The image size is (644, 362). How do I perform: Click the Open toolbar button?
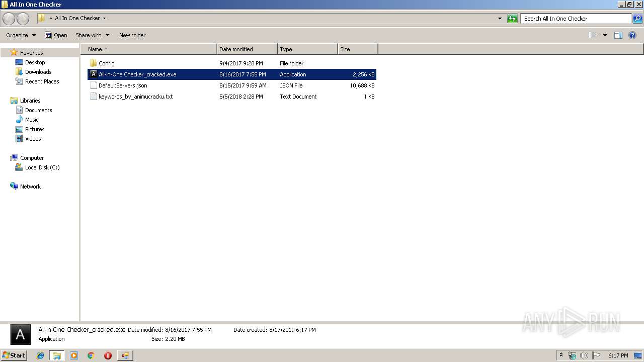(56, 35)
